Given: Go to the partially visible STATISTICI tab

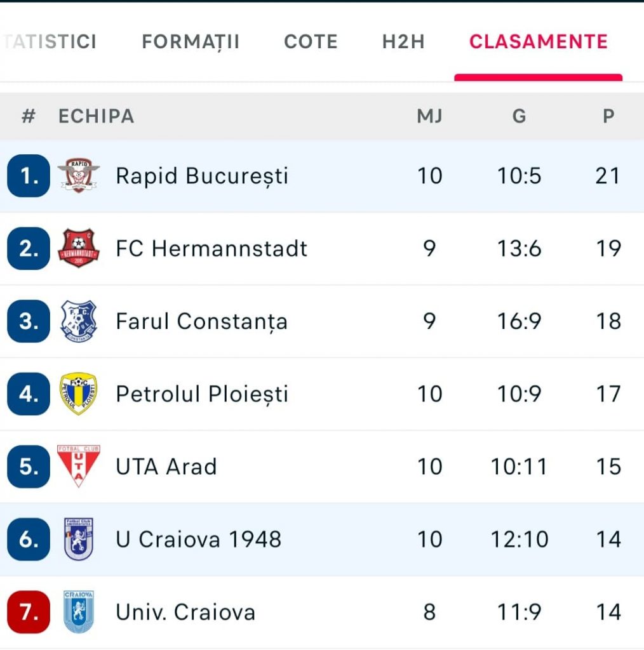Looking at the screenshot, I should point(51,42).
